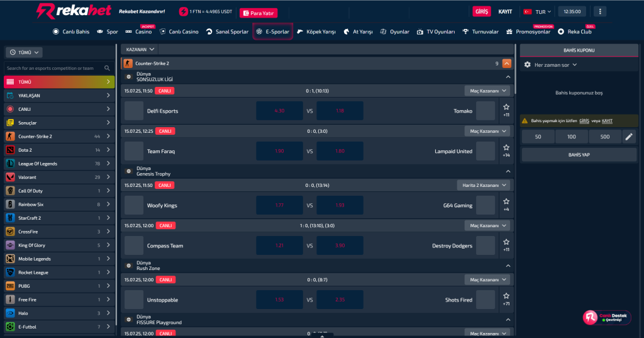The image size is (644, 338).
Task: Collapse the Counter-Strike 2 section orange arrow
Action: coord(506,64)
